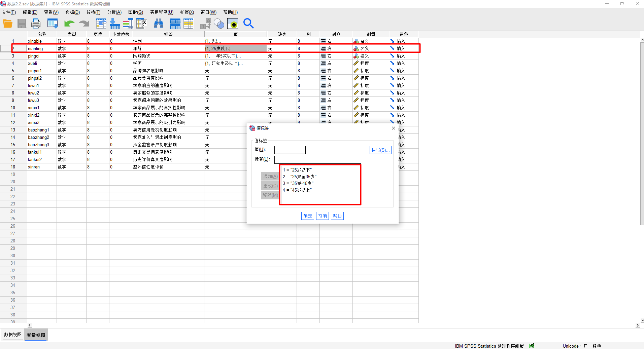The width and height of the screenshot is (644, 349).
Task: Select the 3 = "35岁-45岁" list entry
Action: tap(298, 183)
